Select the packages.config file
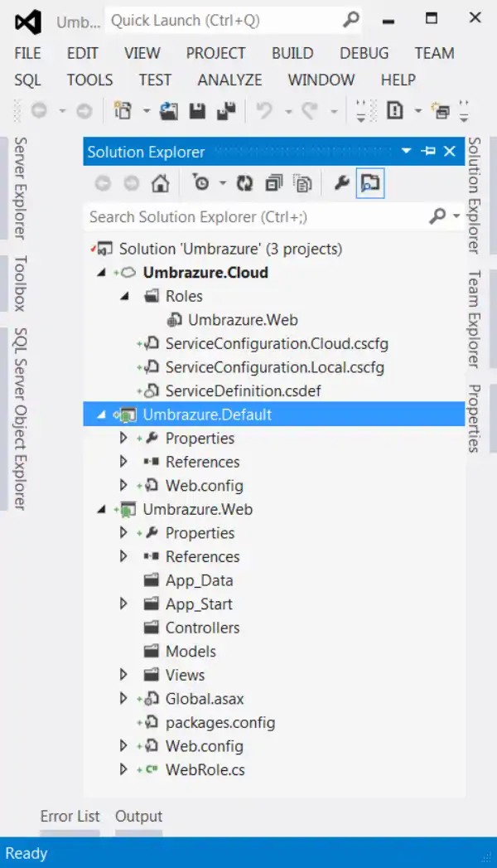Screen dimensions: 497x868 click(x=220, y=722)
